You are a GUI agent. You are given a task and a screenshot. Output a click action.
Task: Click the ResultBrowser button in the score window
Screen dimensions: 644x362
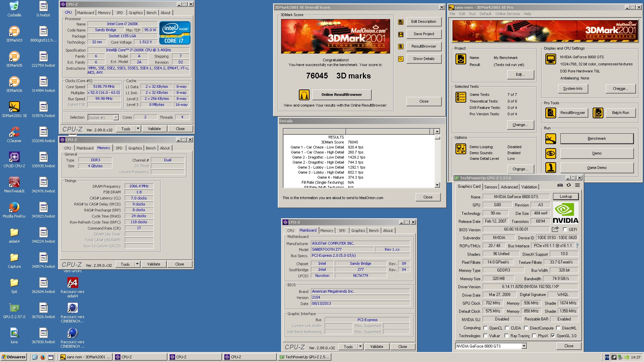pos(424,47)
